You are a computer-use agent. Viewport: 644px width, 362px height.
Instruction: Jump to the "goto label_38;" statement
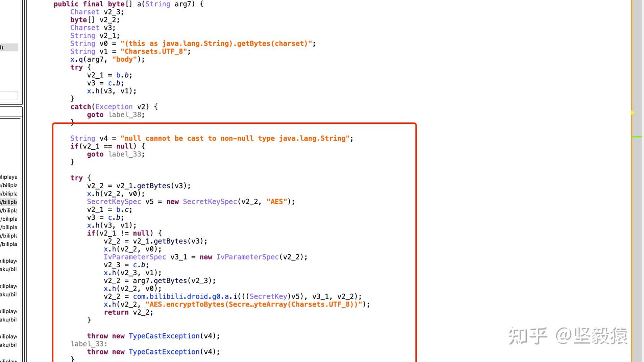(x=116, y=115)
